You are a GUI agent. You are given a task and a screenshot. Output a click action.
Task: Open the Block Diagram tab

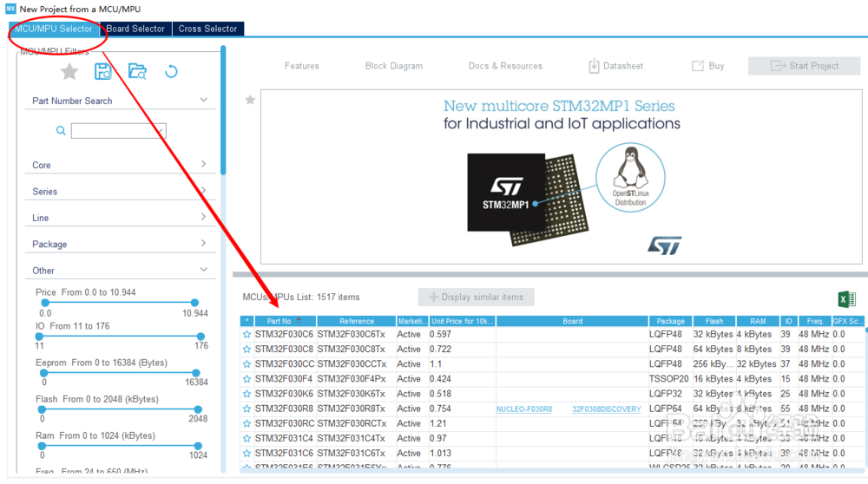393,66
